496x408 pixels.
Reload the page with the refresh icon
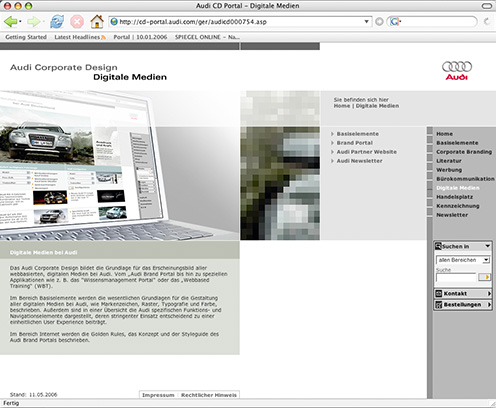pos(57,22)
